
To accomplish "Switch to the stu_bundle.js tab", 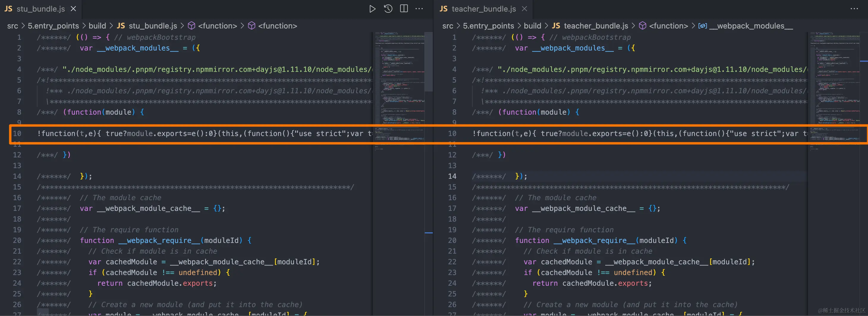I will tap(41, 9).
